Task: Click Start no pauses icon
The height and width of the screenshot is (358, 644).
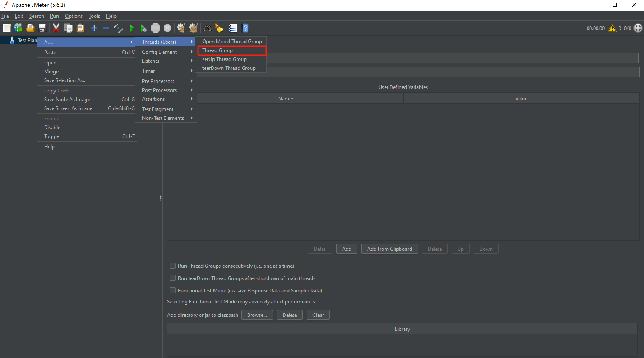Action: [x=144, y=28]
